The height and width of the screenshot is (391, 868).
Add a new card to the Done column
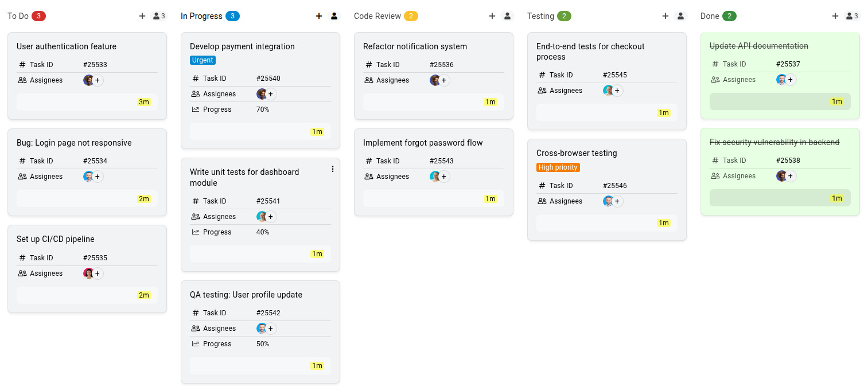(x=836, y=15)
